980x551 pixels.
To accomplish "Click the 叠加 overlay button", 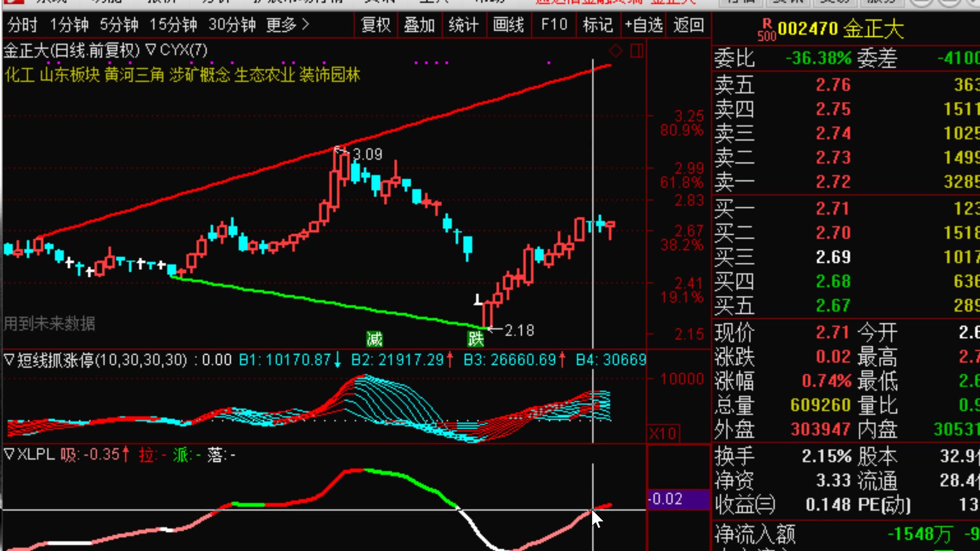I will [x=419, y=24].
